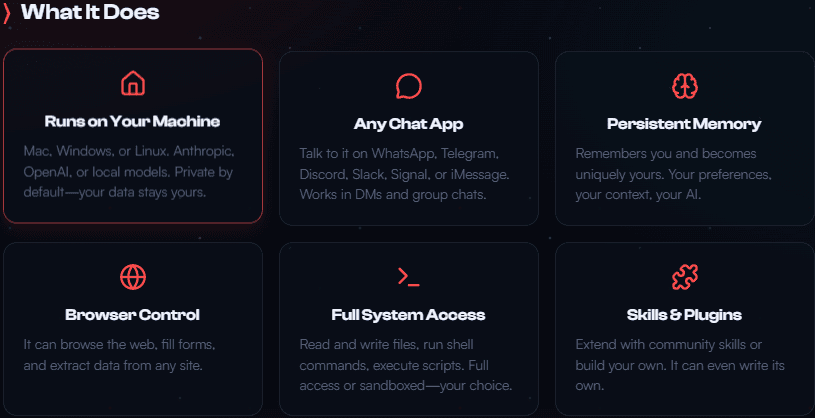Click the chat bubble icon

(408, 86)
